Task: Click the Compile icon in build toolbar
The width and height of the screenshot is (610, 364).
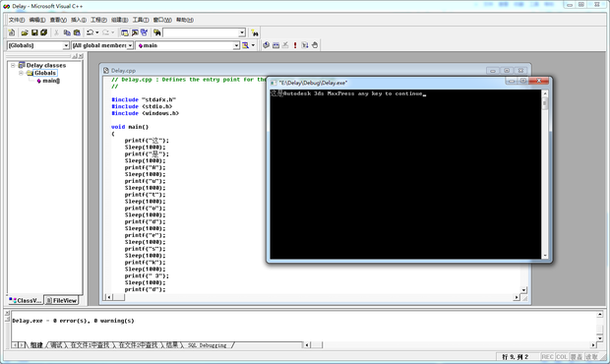Action: (x=266, y=45)
